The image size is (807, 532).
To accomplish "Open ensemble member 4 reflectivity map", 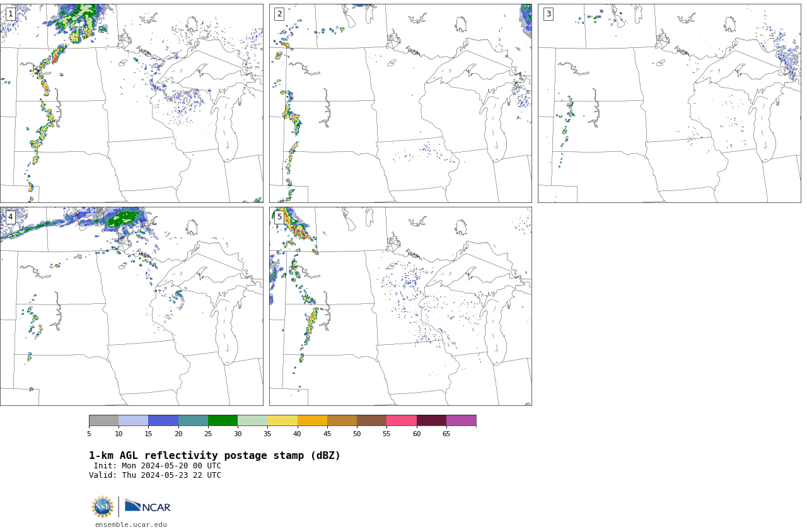I will coord(131,306).
